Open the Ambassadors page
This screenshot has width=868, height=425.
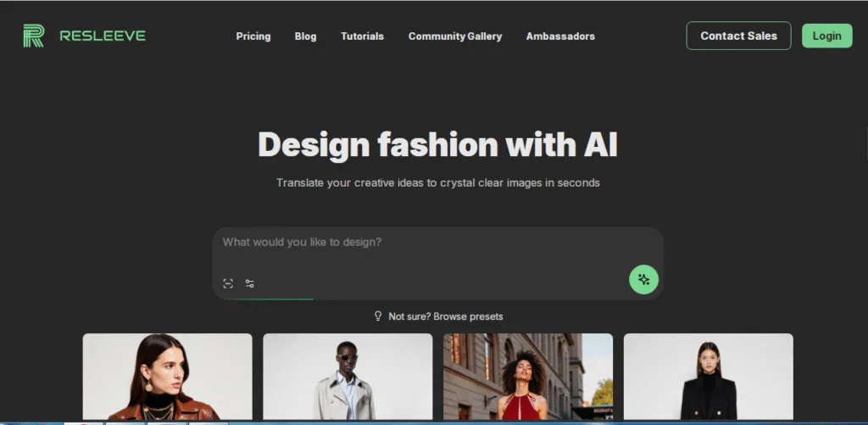[560, 36]
